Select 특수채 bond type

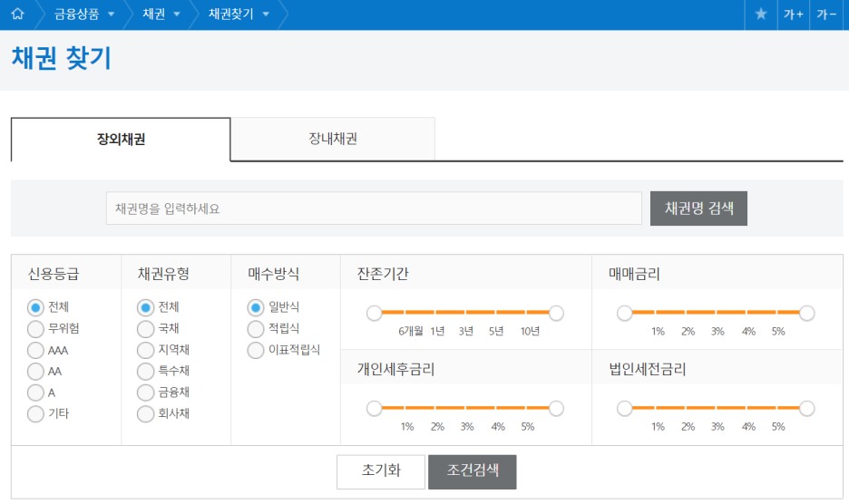pos(145,372)
